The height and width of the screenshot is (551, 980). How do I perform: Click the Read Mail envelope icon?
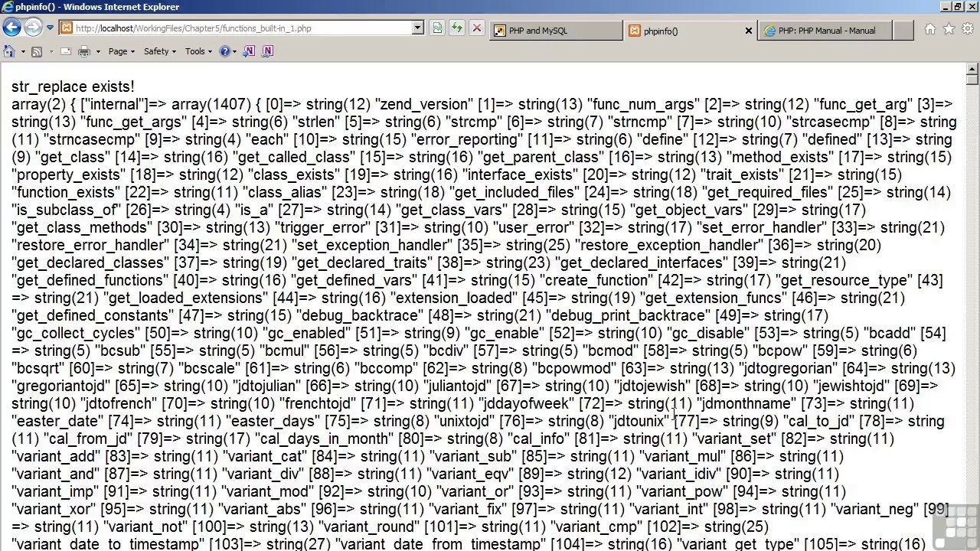click(x=65, y=51)
